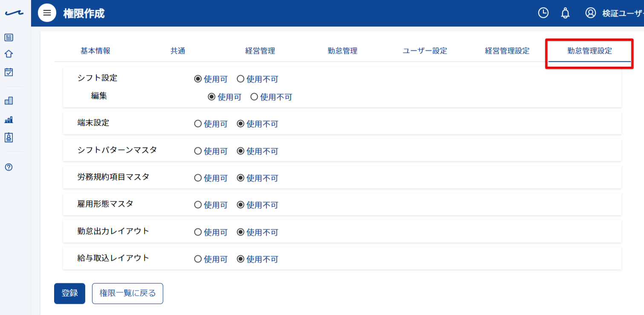Set 雇用形態マスタ to 使用可
The width and height of the screenshot is (644, 315).
[x=198, y=205]
